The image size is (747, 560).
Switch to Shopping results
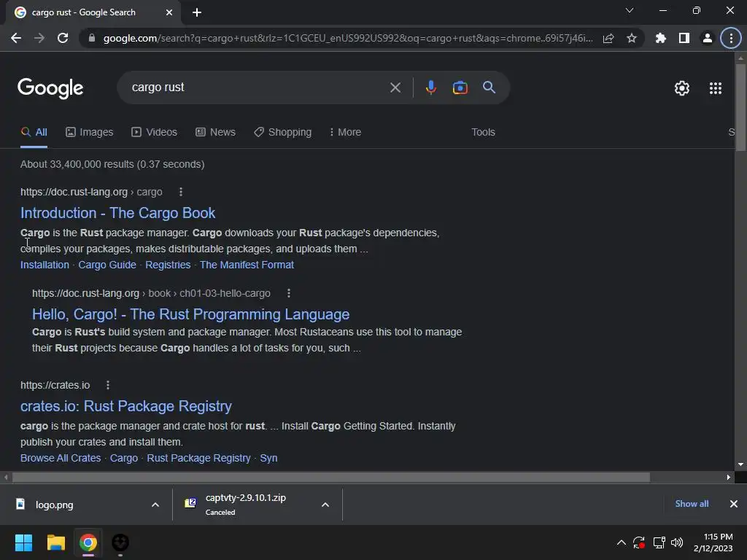point(283,133)
